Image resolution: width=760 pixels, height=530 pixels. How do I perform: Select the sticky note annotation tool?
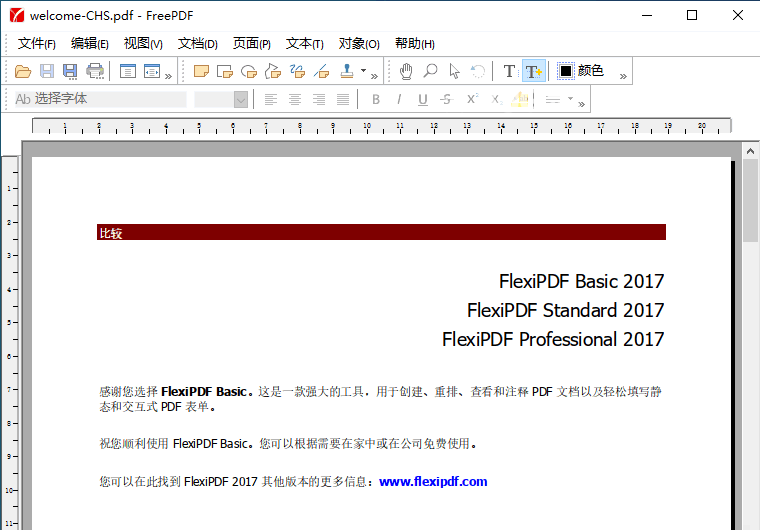click(201, 71)
